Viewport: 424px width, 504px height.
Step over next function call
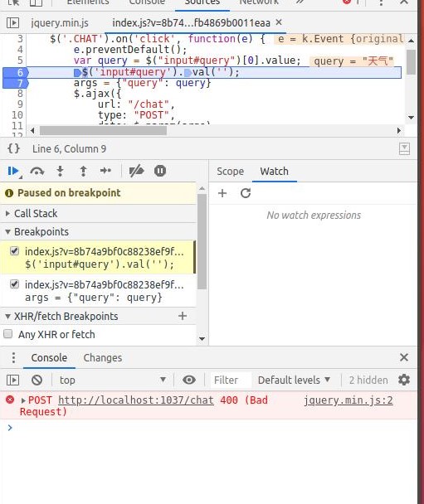(37, 171)
